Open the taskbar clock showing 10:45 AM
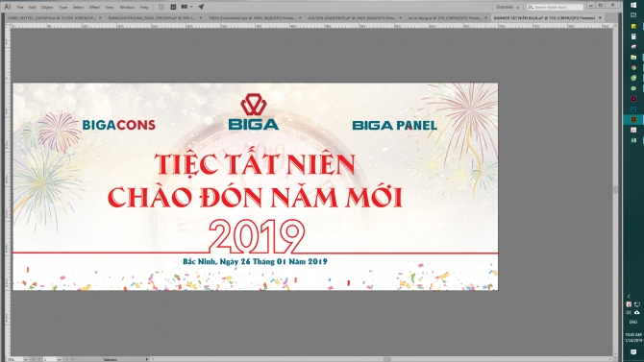This screenshot has width=644, height=362. 633,337
